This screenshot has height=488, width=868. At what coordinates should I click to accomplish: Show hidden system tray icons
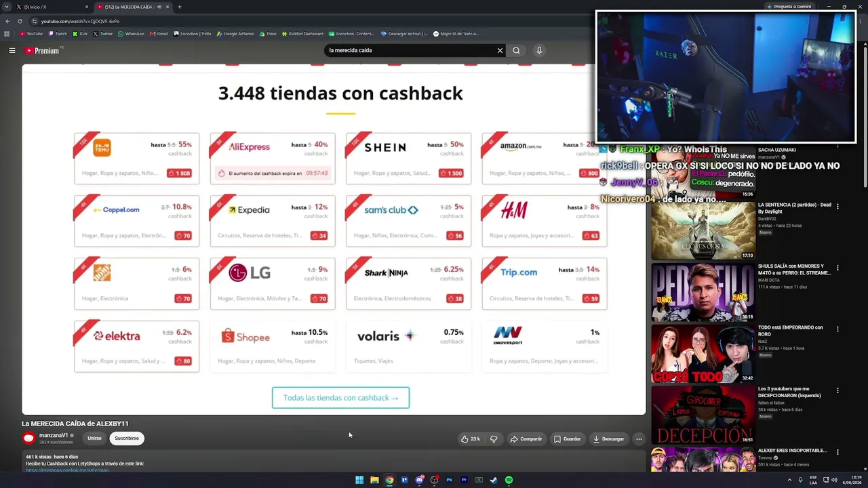pyautogui.click(x=789, y=480)
